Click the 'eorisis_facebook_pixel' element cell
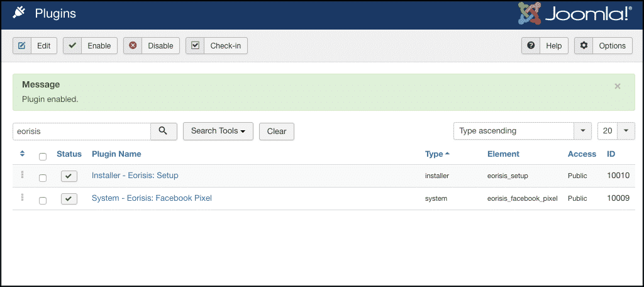 coord(523,199)
